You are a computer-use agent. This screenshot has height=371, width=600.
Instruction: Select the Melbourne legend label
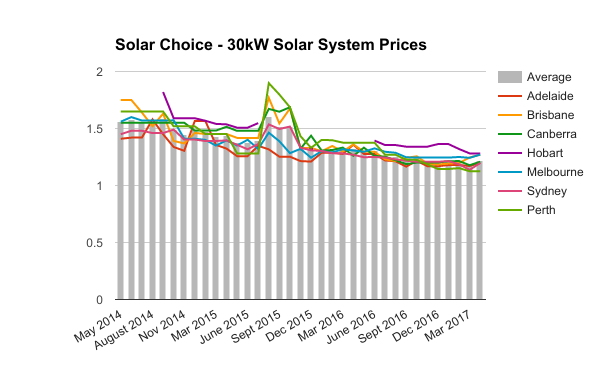(x=555, y=172)
